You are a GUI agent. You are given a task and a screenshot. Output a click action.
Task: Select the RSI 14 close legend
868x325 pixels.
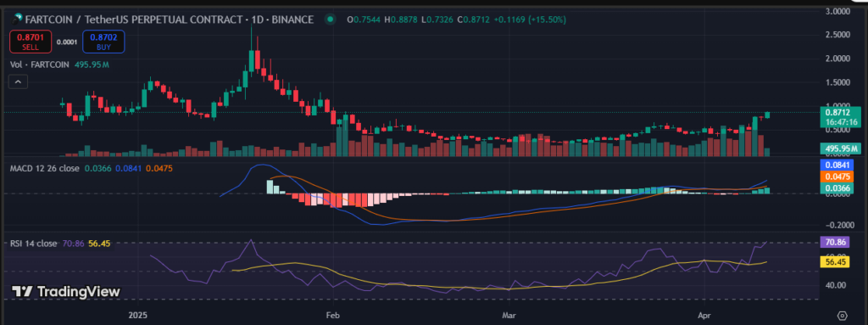(x=34, y=243)
